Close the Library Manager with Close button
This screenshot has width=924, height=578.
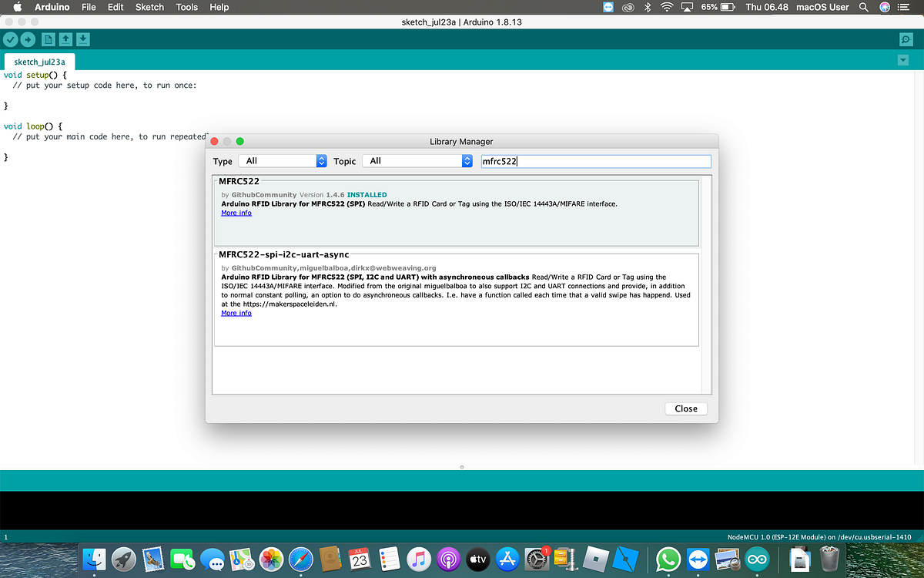685,408
